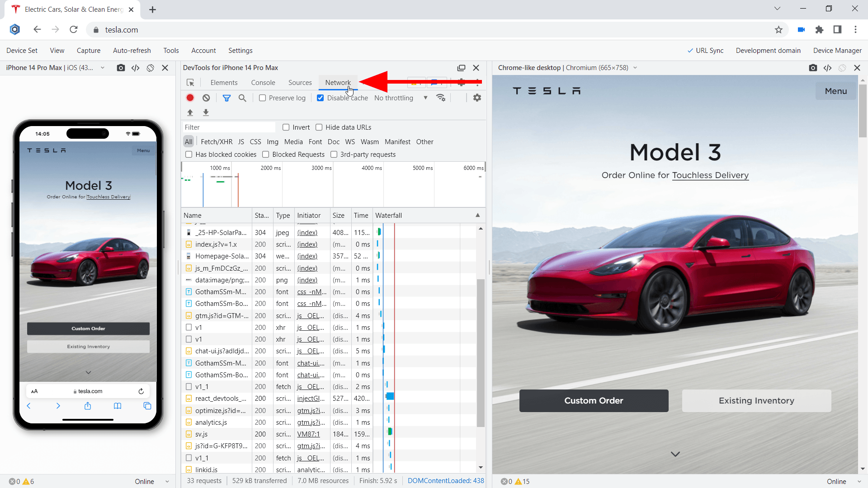
Task: Expand Chrome-like desktop device dropdown
Action: pyautogui.click(x=635, y=68)
